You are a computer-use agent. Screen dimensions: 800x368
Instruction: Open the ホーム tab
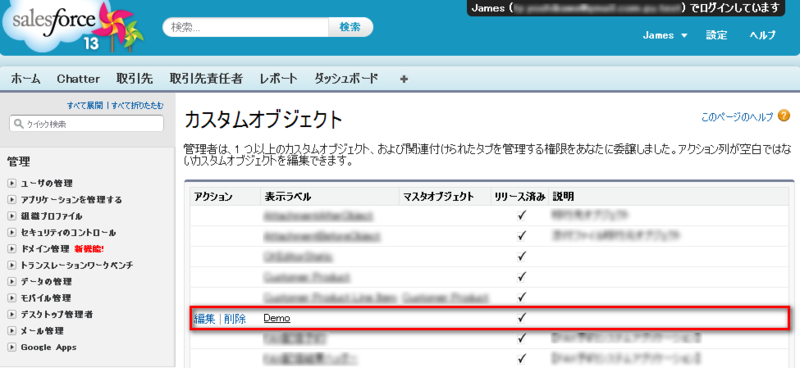pyautogui.click(x=26, y=79)
